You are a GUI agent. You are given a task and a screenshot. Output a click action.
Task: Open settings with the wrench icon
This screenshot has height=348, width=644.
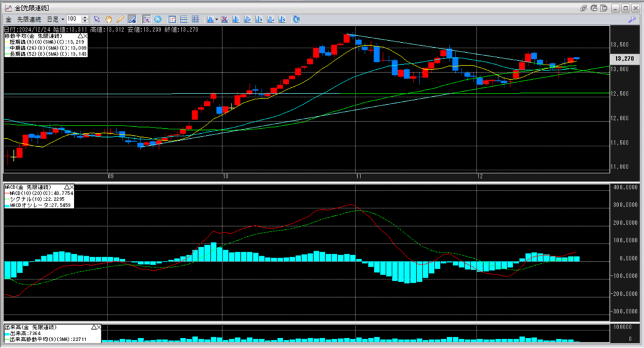coord(631,19)
